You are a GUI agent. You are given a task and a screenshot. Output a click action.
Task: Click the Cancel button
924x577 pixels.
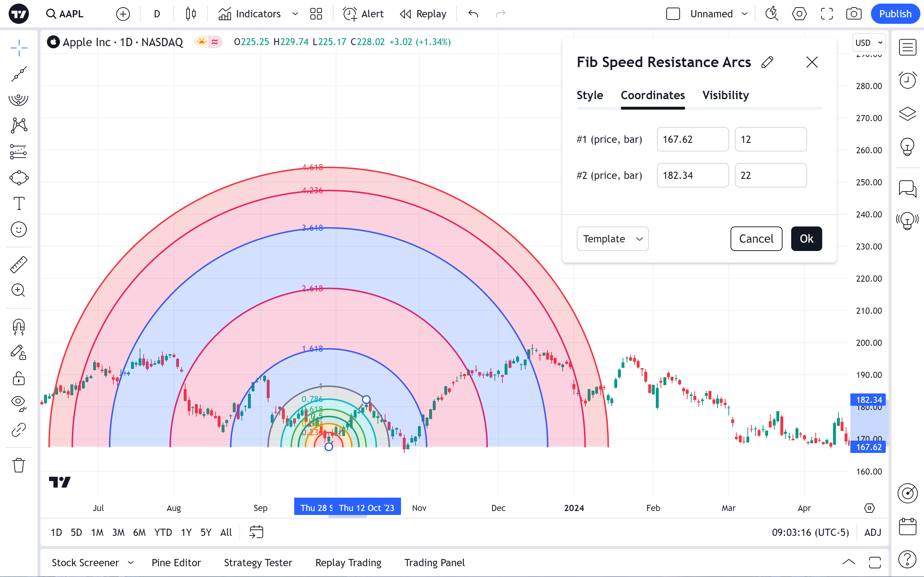[x=756, y=239]
